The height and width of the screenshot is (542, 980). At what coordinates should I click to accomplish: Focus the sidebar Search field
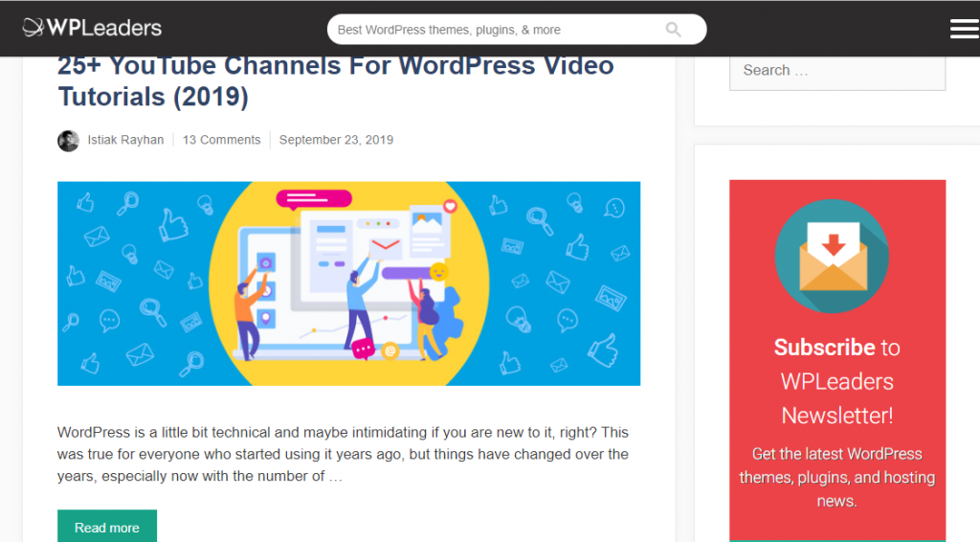click(836, 72)
